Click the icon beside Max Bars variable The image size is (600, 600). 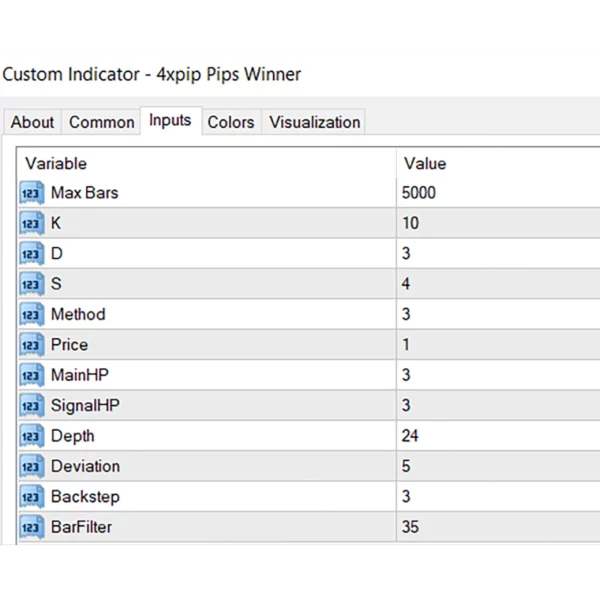[x=32, y=193]
